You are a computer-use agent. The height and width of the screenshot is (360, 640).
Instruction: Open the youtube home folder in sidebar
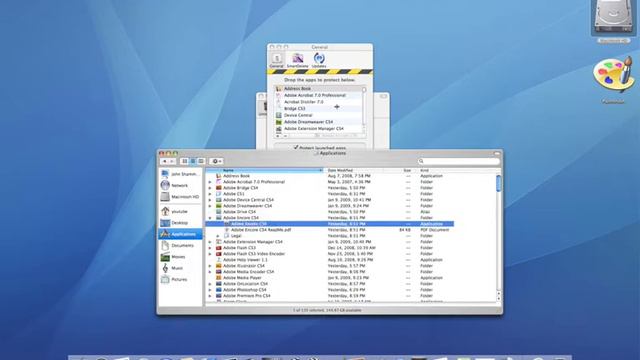[180, 211]
